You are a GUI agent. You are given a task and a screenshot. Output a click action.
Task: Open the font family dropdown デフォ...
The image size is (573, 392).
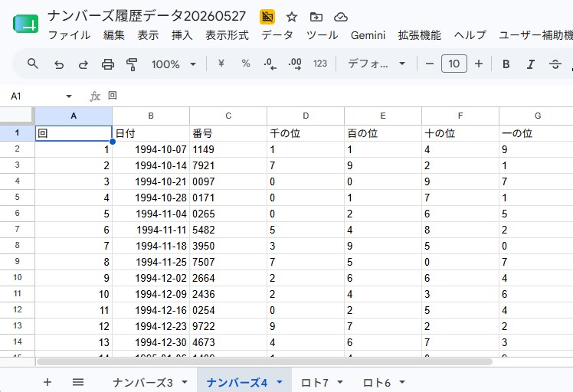pos(376,64)
